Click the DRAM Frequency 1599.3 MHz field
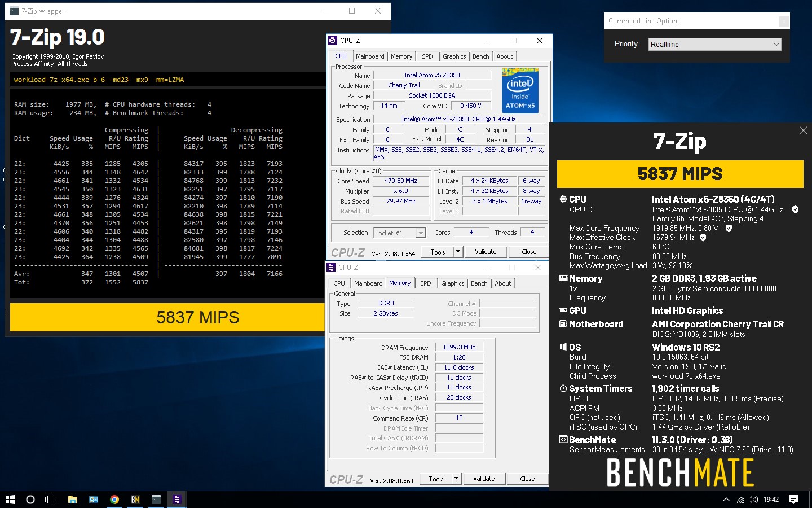 point(459,348)
